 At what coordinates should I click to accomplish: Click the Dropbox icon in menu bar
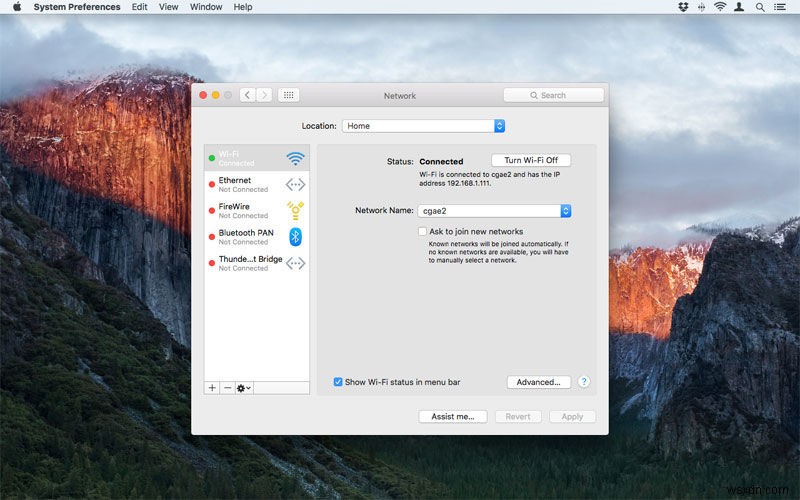[x=683, y=7]
